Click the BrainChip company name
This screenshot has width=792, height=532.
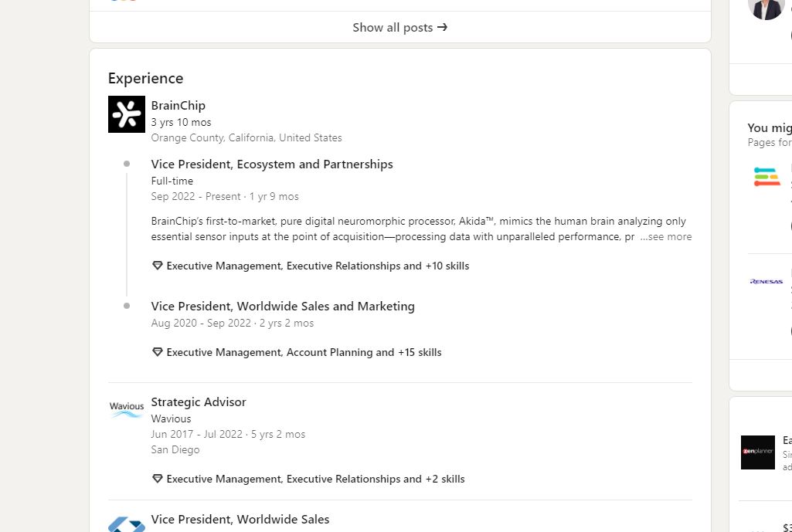(178, 106)
